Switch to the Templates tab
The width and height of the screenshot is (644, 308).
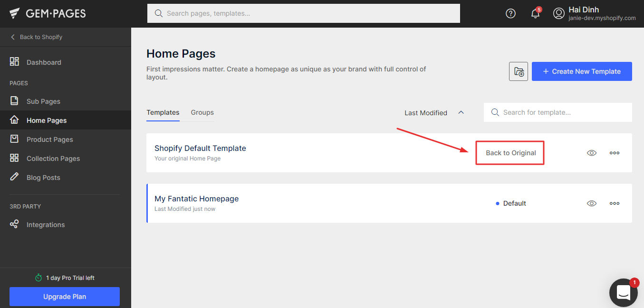click(x=163, y=113)
